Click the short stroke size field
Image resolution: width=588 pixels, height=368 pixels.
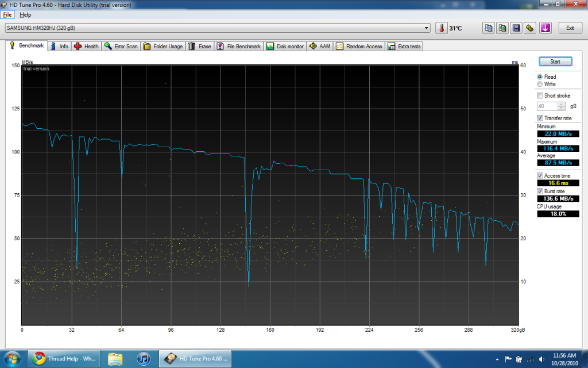point(547,106)
